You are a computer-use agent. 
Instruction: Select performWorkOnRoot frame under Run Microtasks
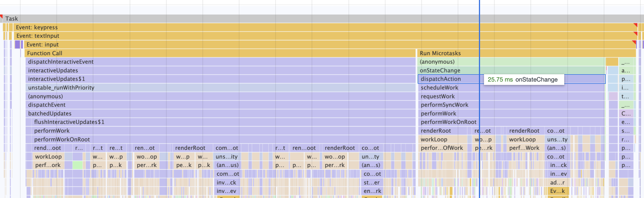[x=511, y=122]
